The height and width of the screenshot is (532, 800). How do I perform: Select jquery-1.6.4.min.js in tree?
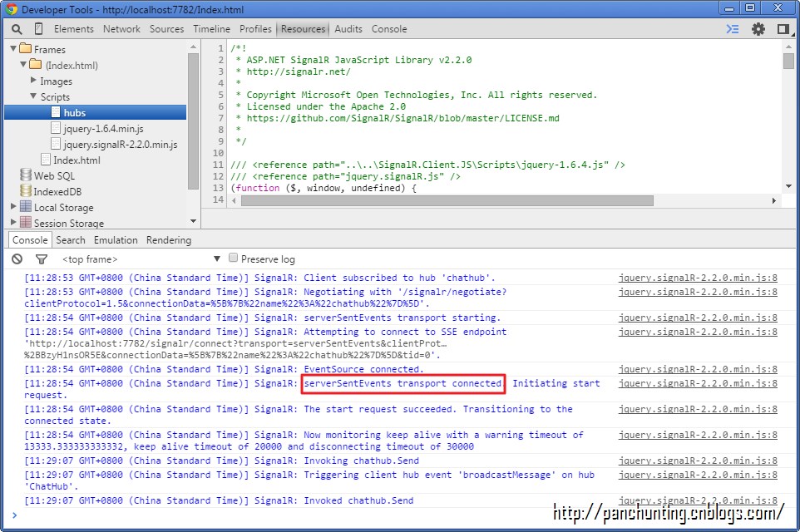pos(103,129)
